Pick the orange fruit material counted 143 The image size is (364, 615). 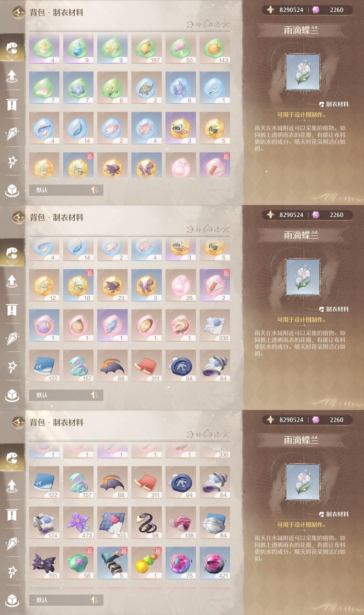tap(215, 48)
